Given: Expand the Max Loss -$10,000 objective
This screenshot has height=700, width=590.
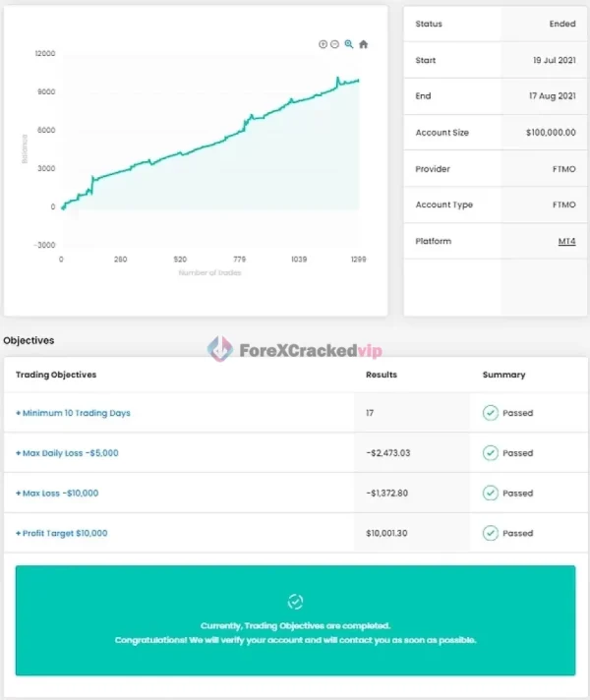Looking at the screenshot, I should coord(57,494).
